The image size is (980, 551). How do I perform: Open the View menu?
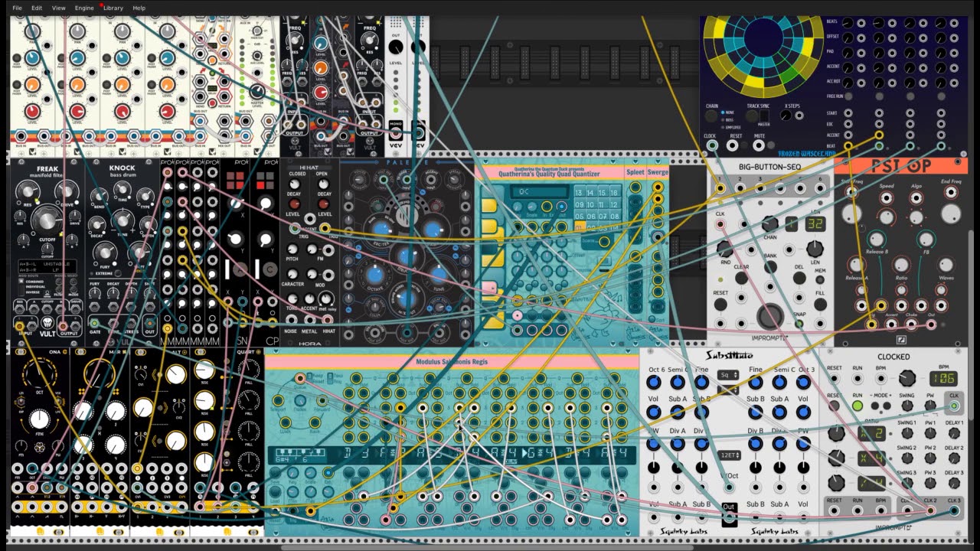point(58,8)
